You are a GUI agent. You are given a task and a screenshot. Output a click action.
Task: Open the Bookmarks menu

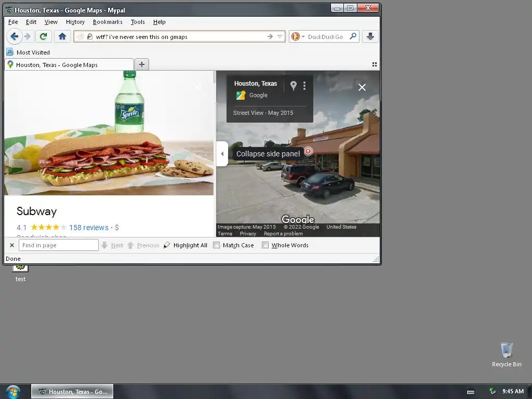click(108, 22)
